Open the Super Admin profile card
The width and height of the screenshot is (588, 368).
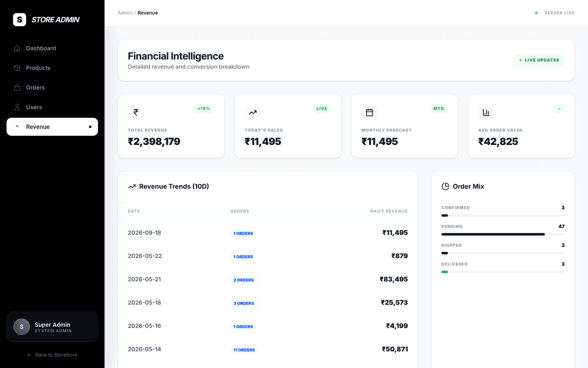[52, 327]
